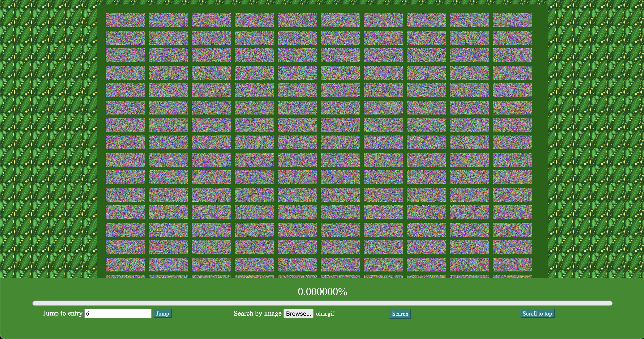Click Scroll to top button
Image resolution: width=644 pixels, height=339 pixels.
point(537,314)
